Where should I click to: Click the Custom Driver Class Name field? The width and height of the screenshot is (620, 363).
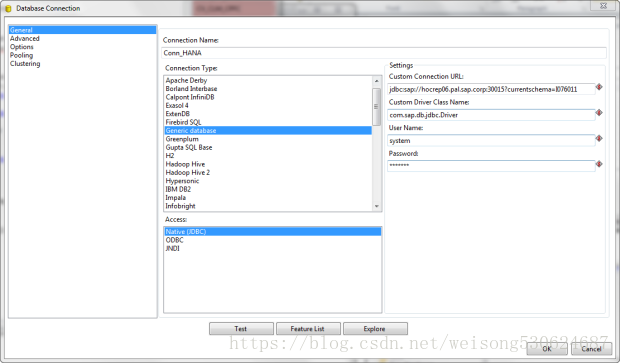click(491, 115)
